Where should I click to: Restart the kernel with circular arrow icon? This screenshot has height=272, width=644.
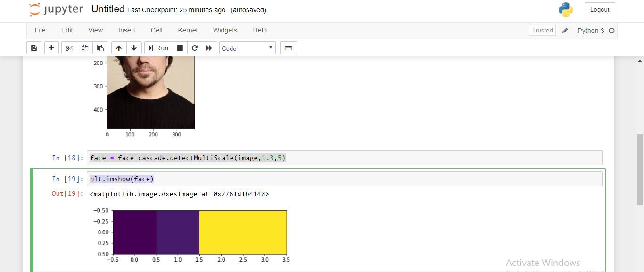point(194,48)
